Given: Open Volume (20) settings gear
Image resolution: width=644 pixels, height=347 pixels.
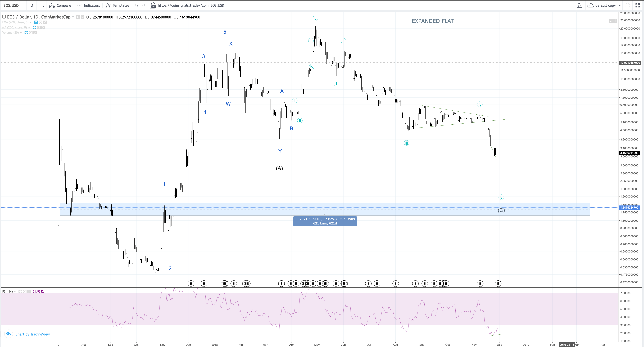Looking at the screenshot, I should pos(31,32).
